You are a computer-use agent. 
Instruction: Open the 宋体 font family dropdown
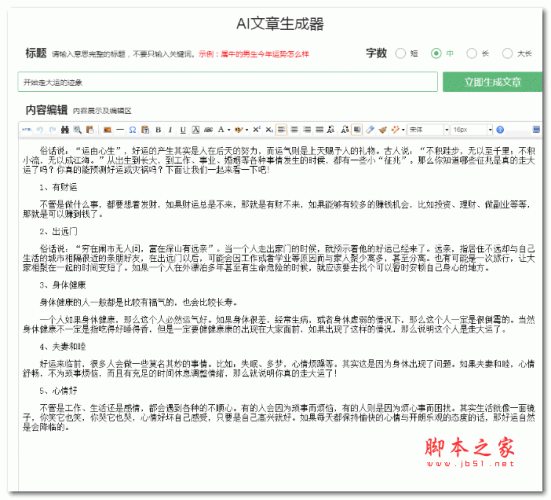(428, 130)
